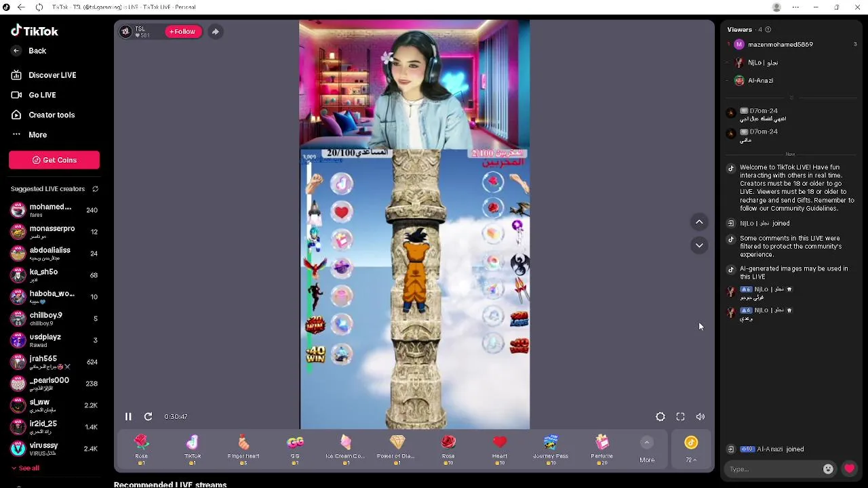This screenshot has width=868, height=488.
Task: Expand the See all creators list
Action: (x=25, y=468)
